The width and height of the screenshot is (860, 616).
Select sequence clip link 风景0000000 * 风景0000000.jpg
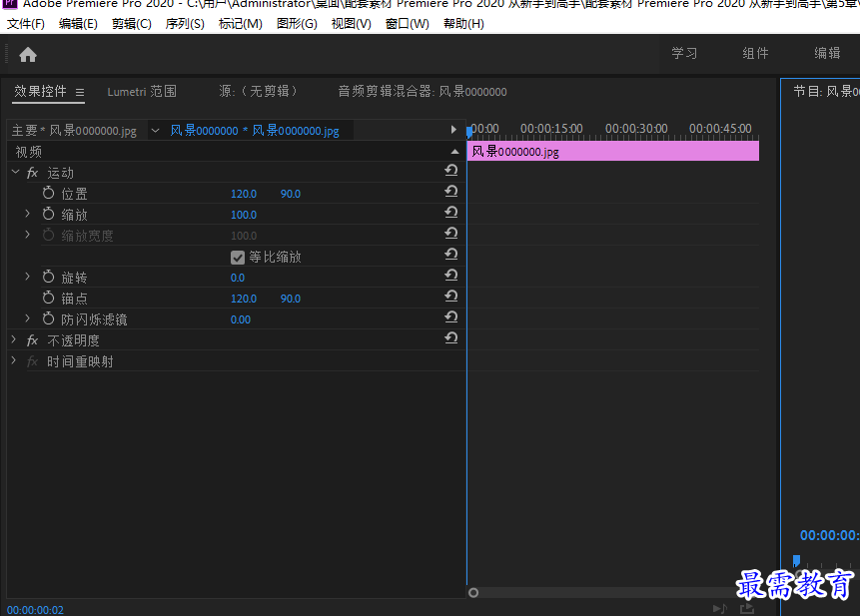(255, 131)
